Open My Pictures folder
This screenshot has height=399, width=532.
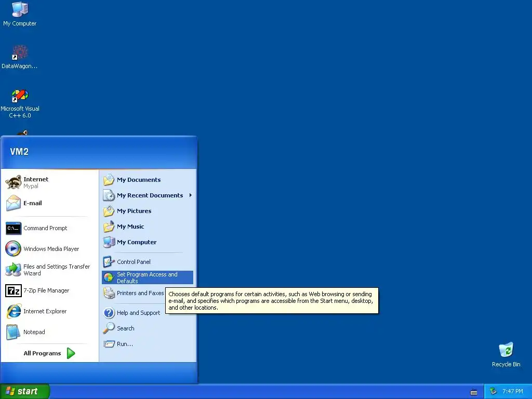point(147,211)
